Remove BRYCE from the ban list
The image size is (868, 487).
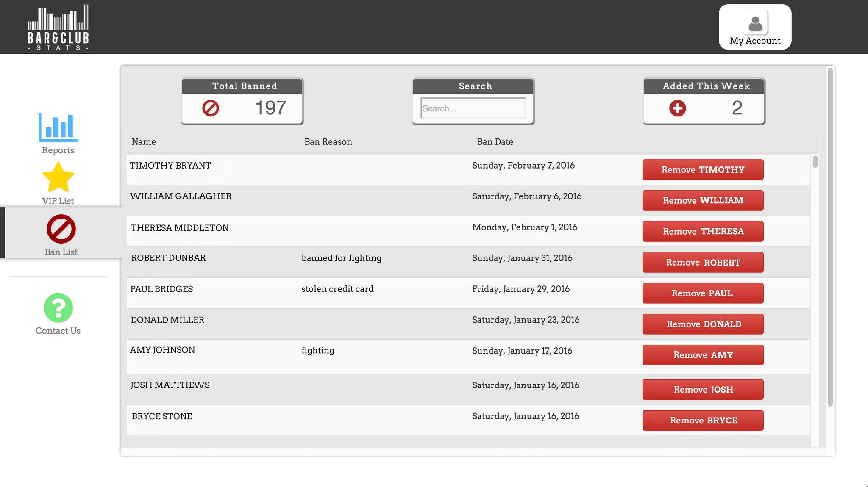pyautogui.click(x=703, y=421)
